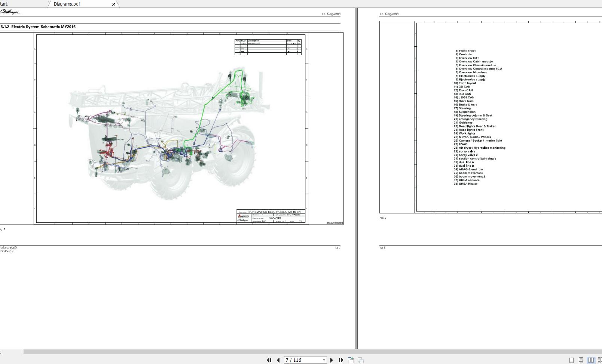
Task: Close the Diagrams.pdf tab
Action: tap(114, 4)
